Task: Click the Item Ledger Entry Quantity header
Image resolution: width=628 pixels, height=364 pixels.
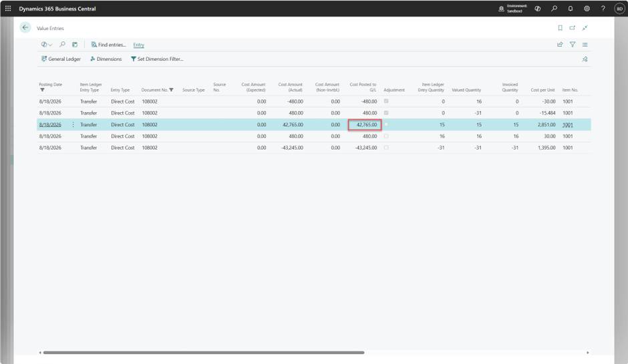Action: (431, 87)
